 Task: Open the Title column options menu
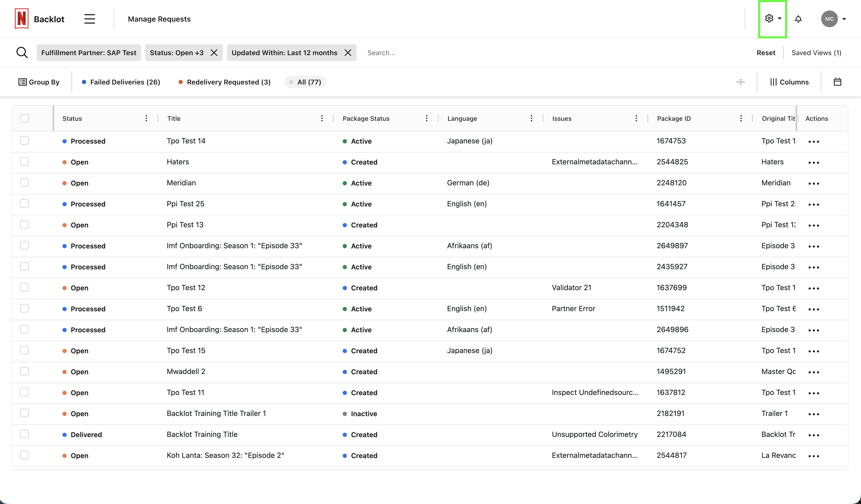point(322,118)
